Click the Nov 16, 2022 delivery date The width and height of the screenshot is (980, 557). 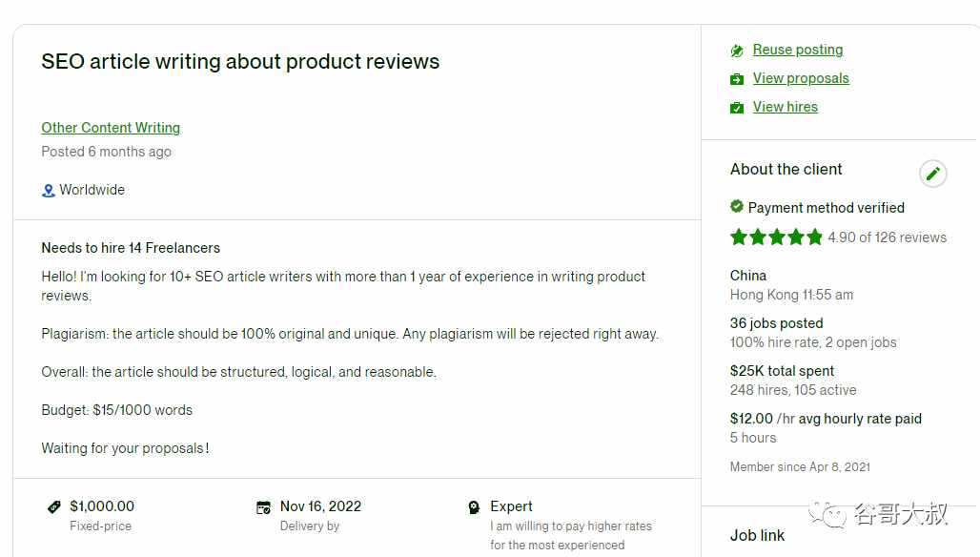tap(320, 505)
